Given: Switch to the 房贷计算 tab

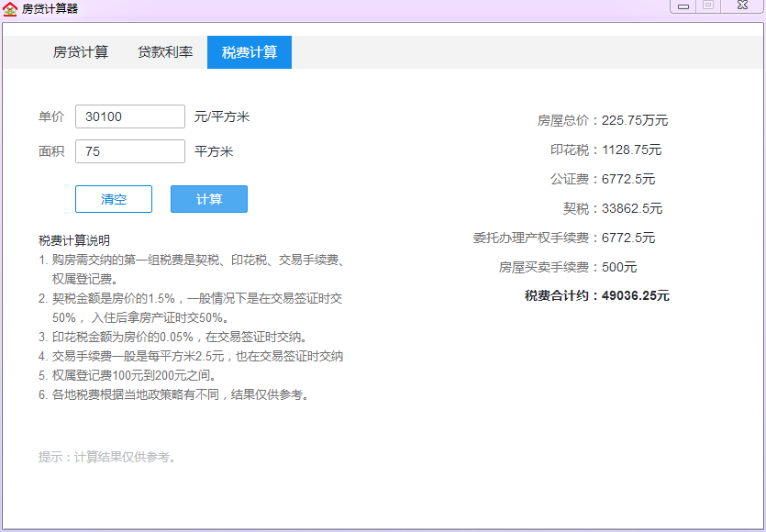Looking at the screenshot, I should coord(81,52).
